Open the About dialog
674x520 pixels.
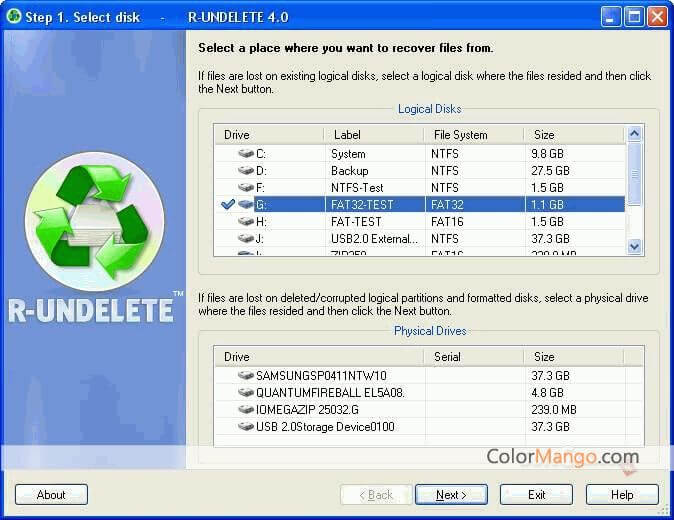click(x=51, y=494)
